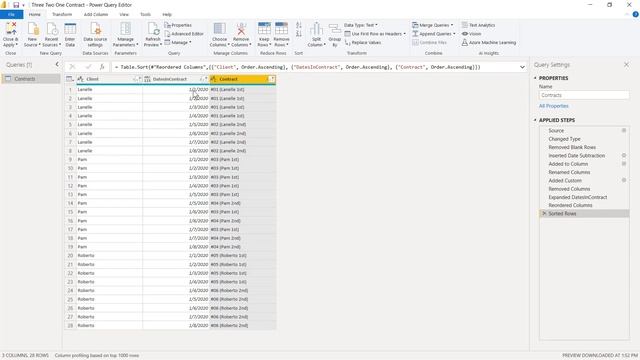Image resolution: width=640 pixels, height=360 pixels.
Task: Click the Keep Rows icon
Action: tap(264, 34)
